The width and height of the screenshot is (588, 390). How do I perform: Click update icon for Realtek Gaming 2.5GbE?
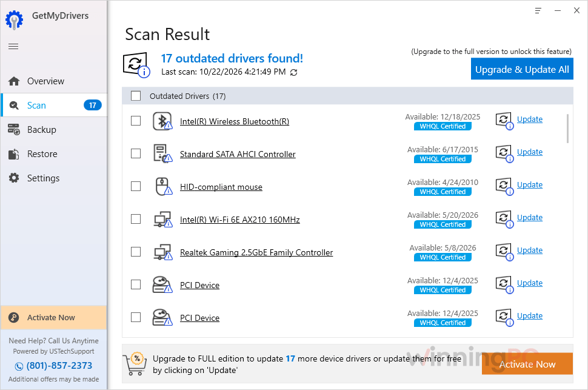tap(504, 251)
